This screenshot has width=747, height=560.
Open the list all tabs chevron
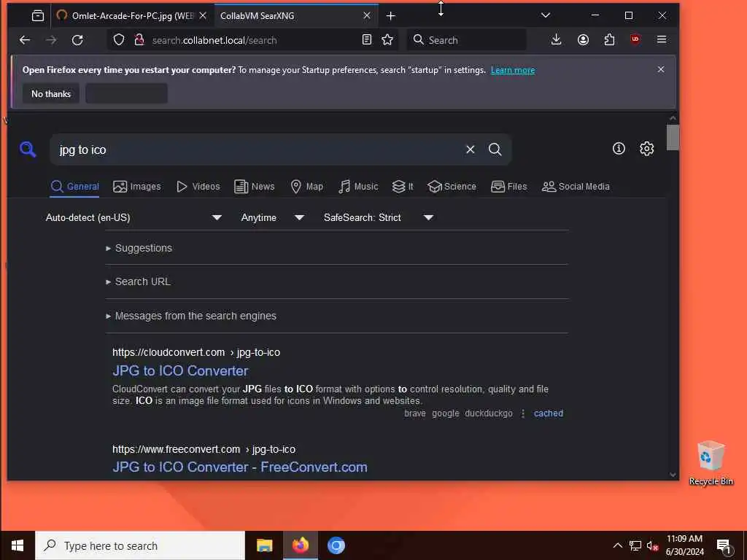coord(546,15)
